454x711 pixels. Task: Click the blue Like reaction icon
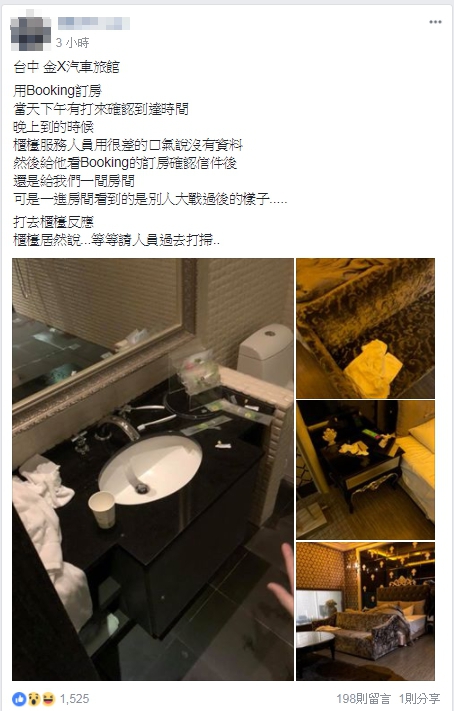coord(20,699)
